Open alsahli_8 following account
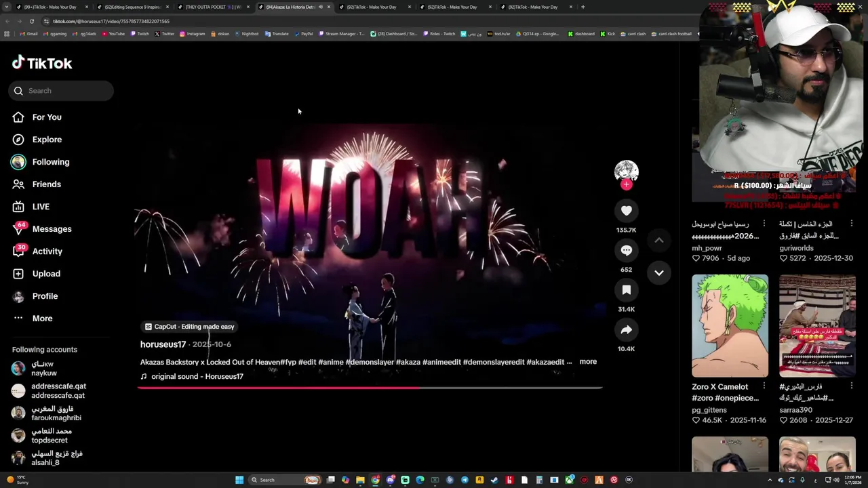The width and height of the screenshot is (868, 488). tap(47, 458)
